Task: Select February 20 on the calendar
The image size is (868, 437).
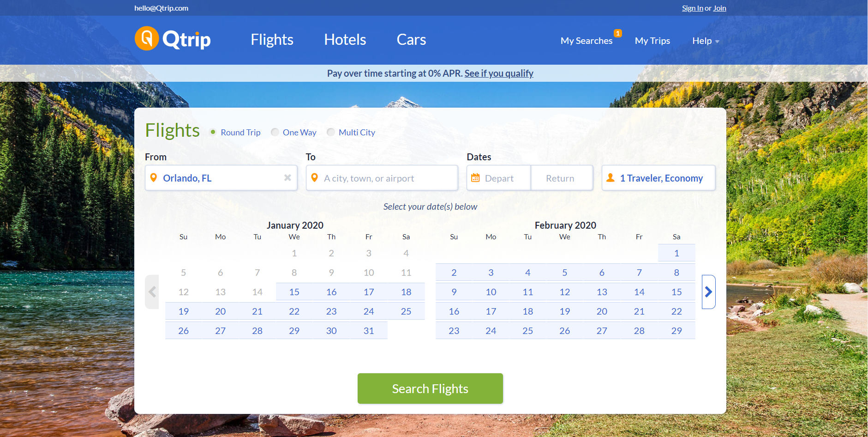Action: pyautogui.click(x=602, y=311)
